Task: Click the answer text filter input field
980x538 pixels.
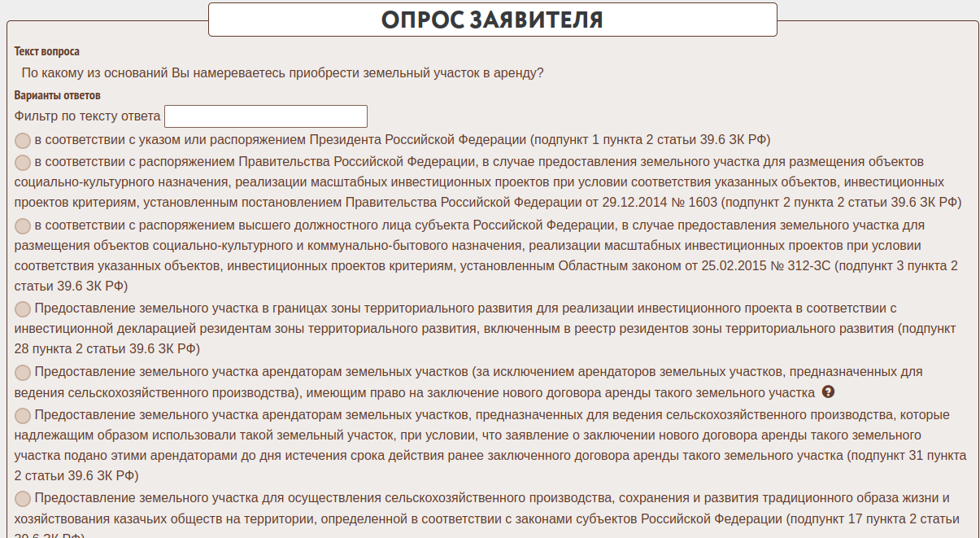Action: point(266,116)
